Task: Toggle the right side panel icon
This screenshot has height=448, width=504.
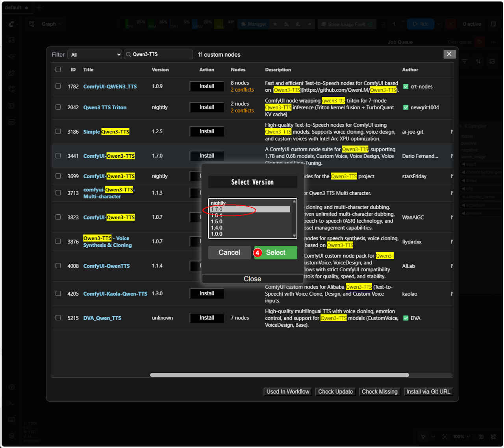Action: [493, 24]
